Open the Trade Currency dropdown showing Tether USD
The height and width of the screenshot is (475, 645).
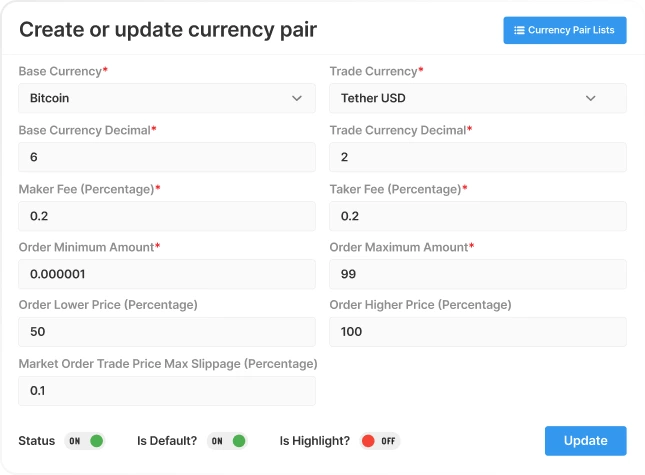tap(478, 98)
